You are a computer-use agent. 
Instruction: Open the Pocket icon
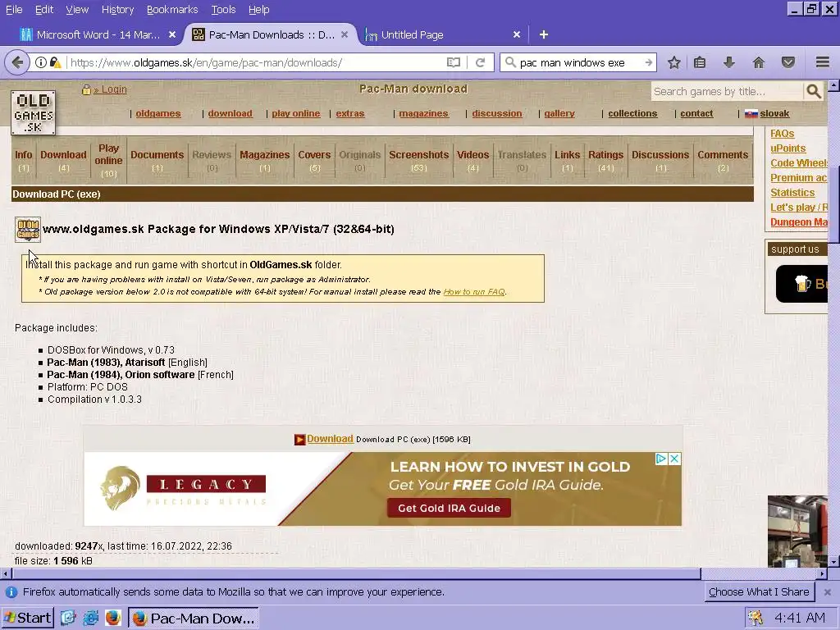click(x=788, y=62)
